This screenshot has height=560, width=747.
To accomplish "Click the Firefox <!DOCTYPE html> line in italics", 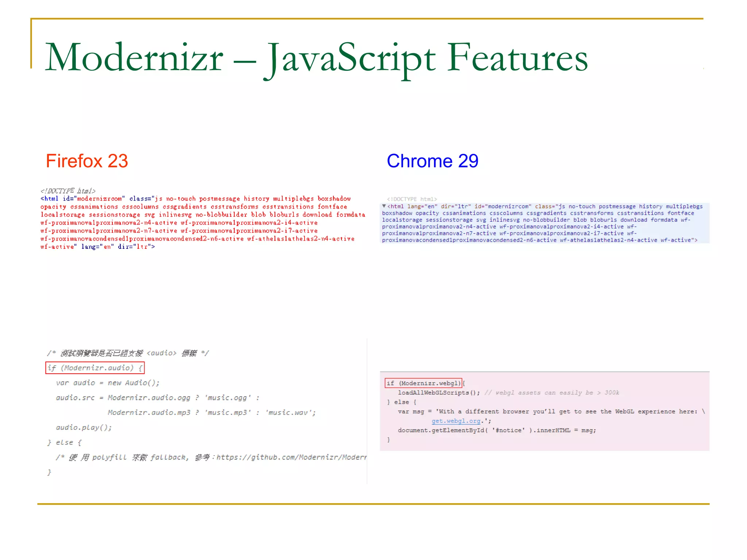I will click(x=68, y=191).
